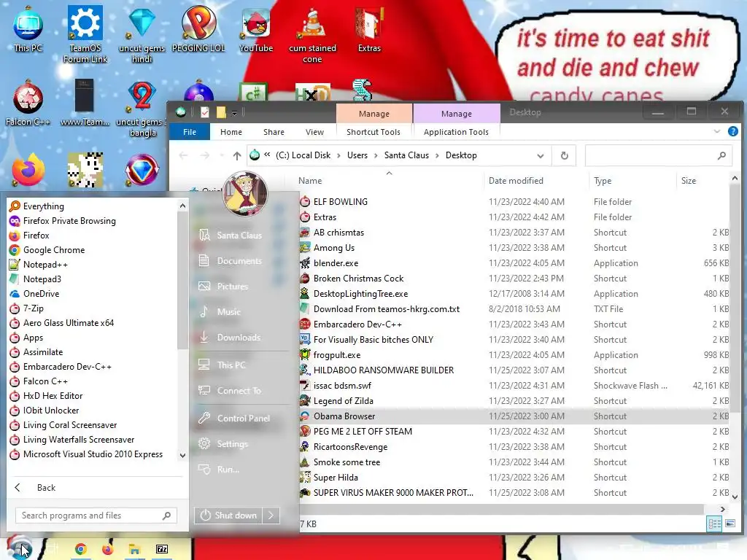Click the Shut down button
747x560 pixels.
point(228,516)
